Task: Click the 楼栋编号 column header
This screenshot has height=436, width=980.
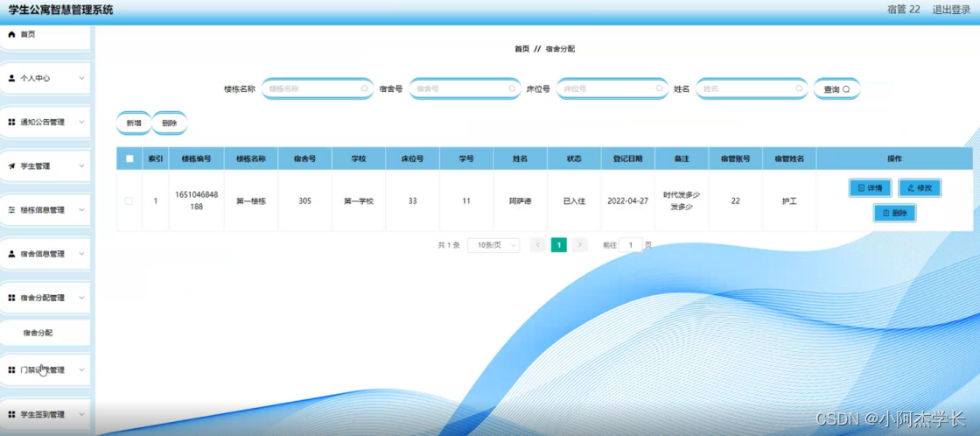Action: click(x=197, y=158)
